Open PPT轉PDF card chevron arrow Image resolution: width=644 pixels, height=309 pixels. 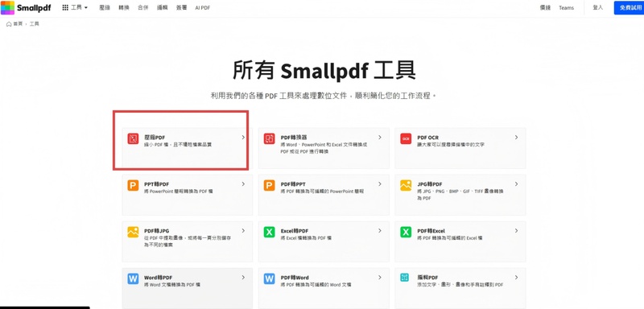(x=243, y=184)
